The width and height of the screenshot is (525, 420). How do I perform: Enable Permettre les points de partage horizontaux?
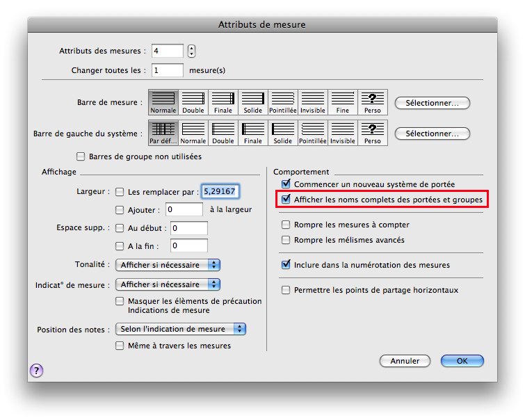[x=286, y=290]
